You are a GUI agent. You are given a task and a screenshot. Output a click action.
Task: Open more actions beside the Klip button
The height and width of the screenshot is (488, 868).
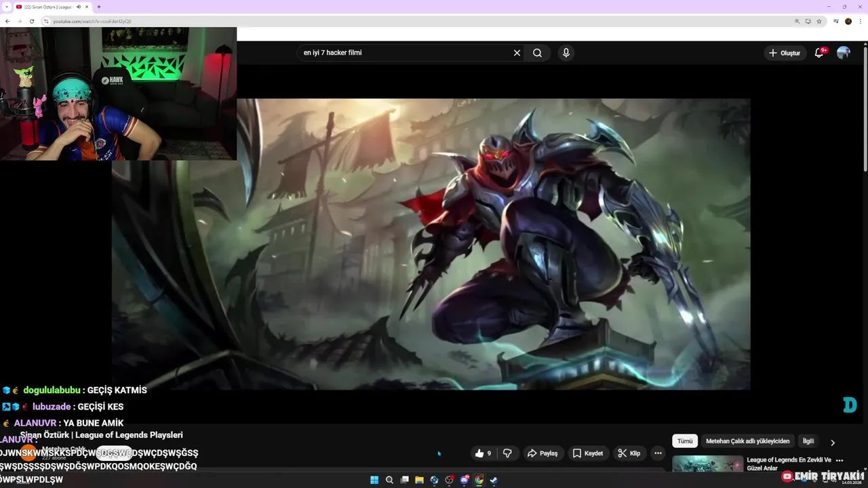pyautogui.click(x=658, y=453)
